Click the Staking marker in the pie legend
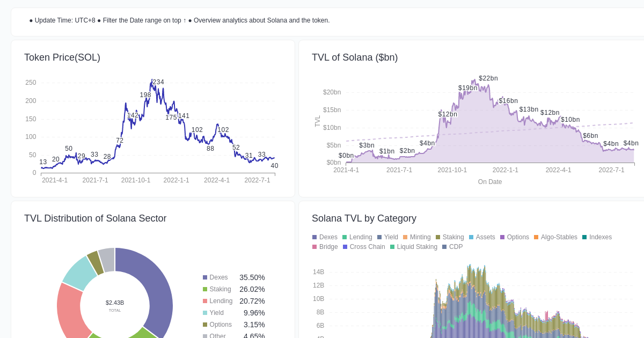Screen dimensions: 644x338 [x=204, y=289]
